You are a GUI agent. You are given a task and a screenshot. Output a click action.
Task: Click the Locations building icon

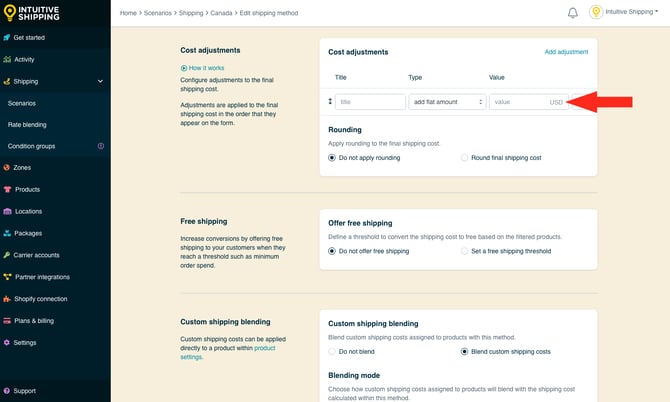[x=7, y=211]
